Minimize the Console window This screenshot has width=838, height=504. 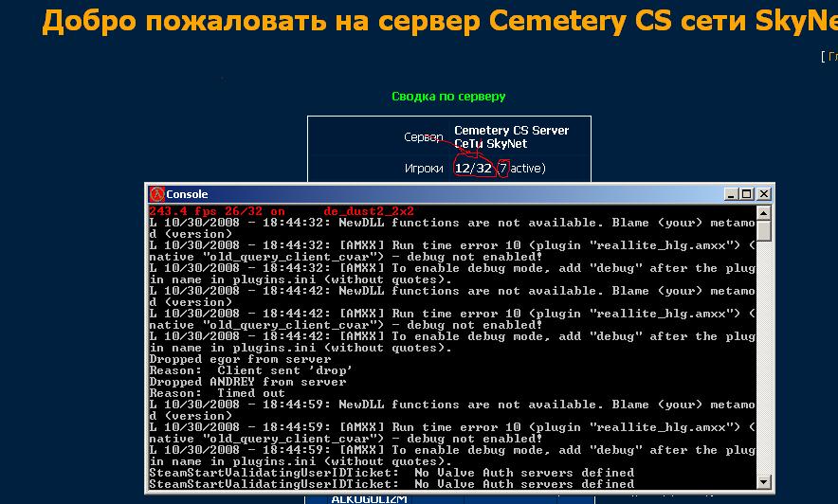coord(731,194)
